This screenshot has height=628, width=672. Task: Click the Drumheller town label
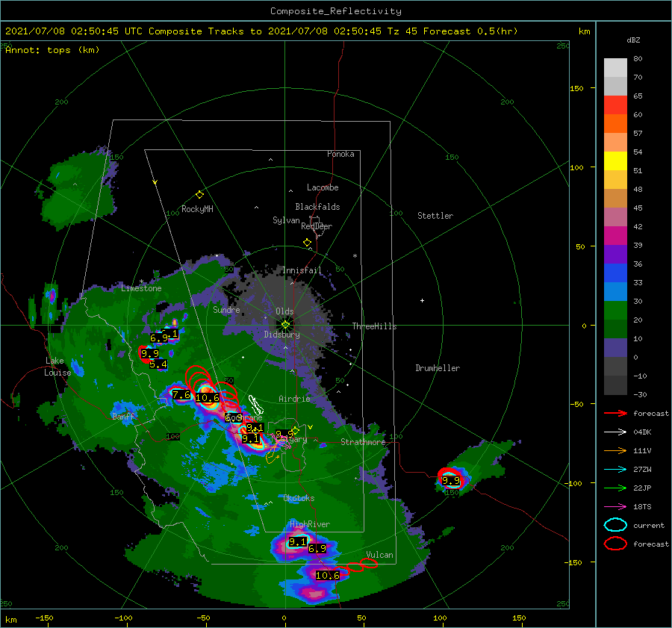438,368
